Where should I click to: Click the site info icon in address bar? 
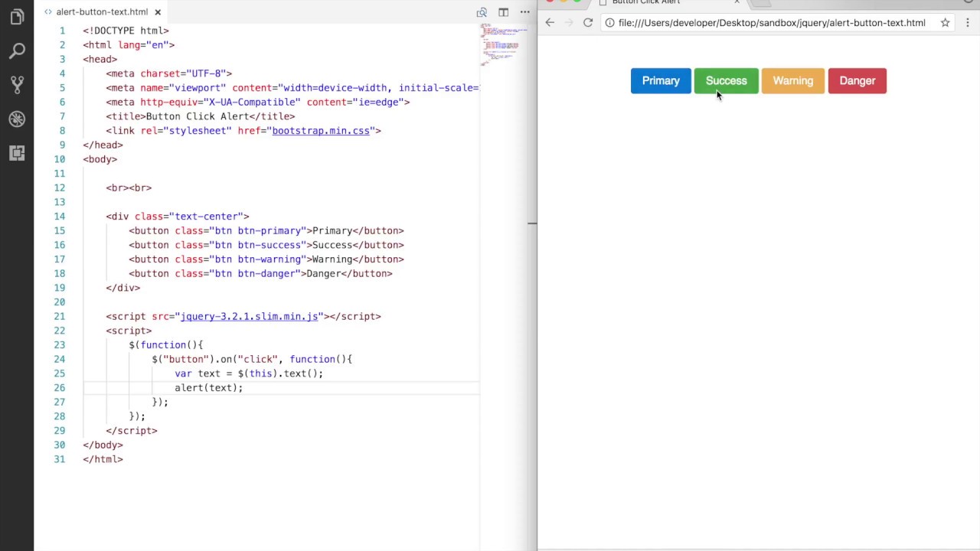[x=609, y=23]
